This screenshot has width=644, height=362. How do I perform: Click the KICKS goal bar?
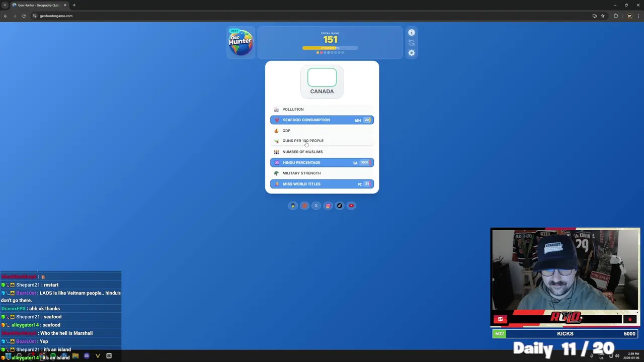click(x=565, y=334)
